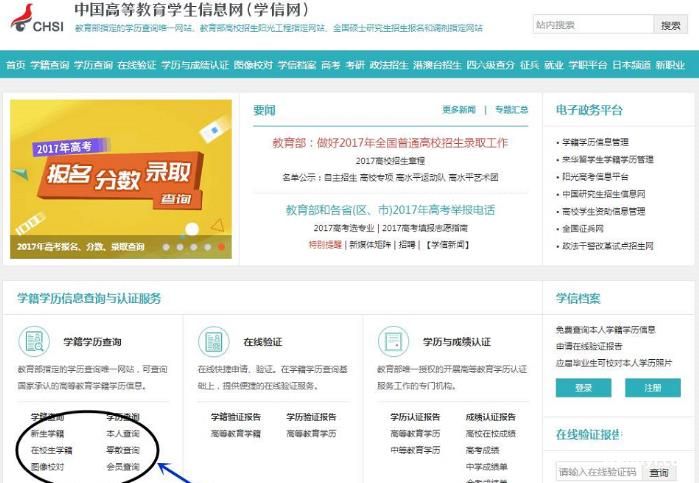Click the 高水平艺术团 link
Image resolution: width=699 pixels, height=483 pixels.
pos(473,178)
